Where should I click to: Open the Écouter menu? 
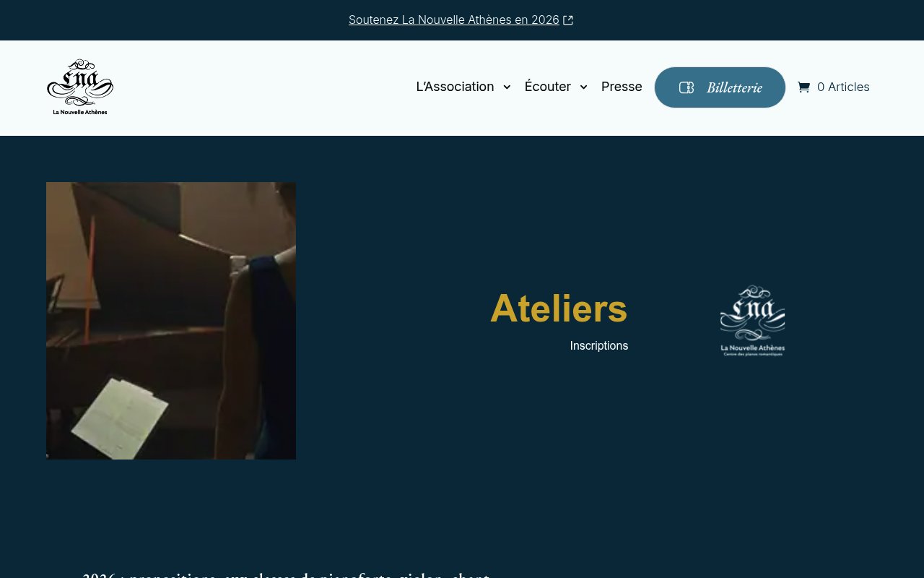click(547, 87)
